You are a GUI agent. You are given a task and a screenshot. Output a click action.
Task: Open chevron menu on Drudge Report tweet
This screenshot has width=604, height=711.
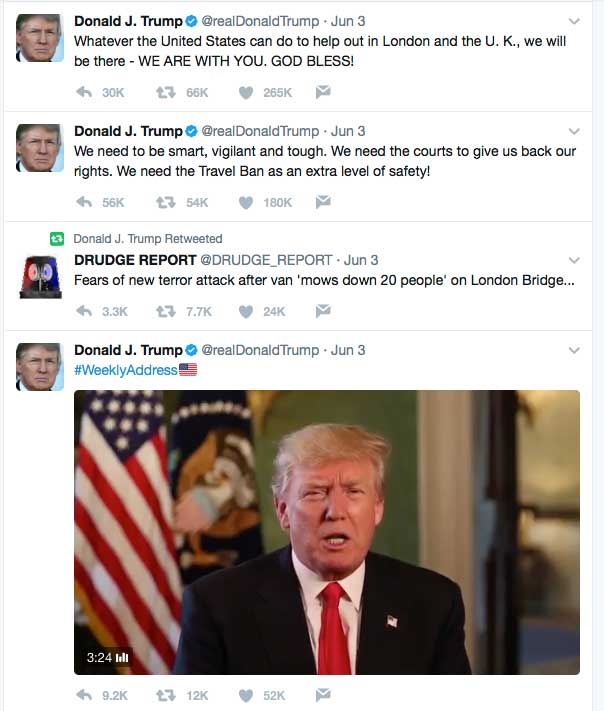(x=574, y=260)
